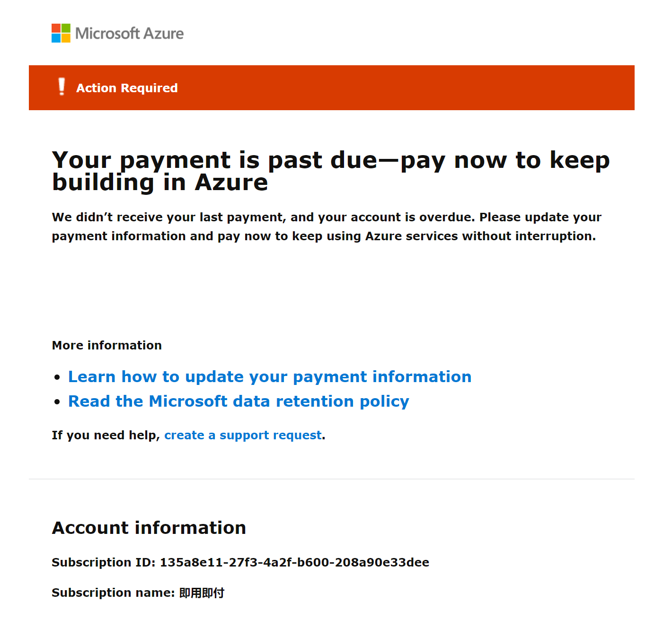Open Read the Microsoft data retention policy
Screen dimensions: 672x628
click(239, 401)
